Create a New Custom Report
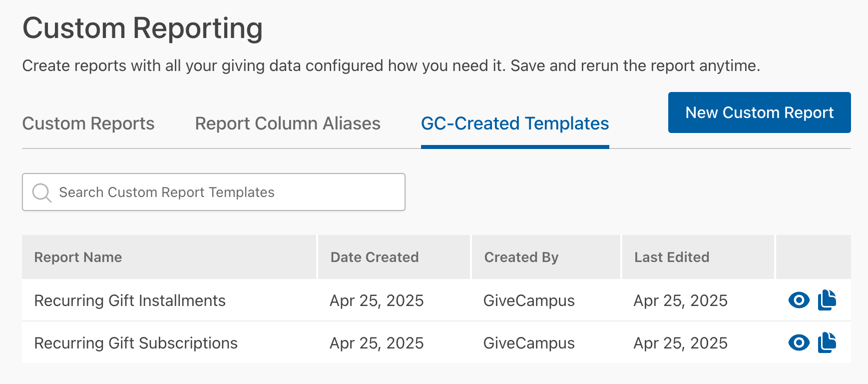This screenshot has height=384, width=868. point(759,112)
